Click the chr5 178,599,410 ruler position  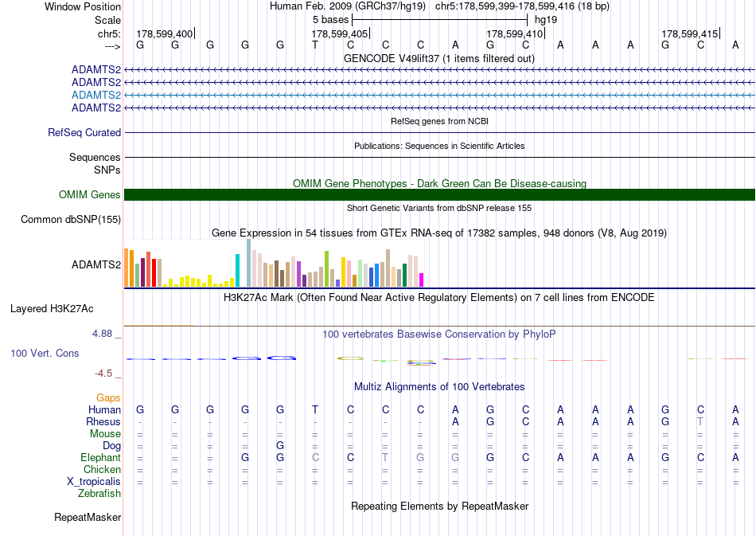pos(514,33)
